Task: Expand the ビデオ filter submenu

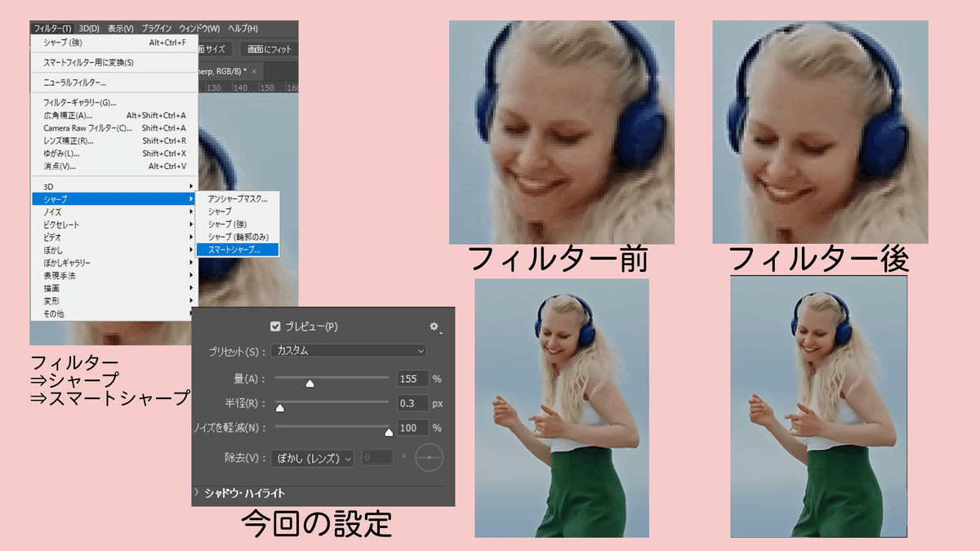Action: click(114, 237)
